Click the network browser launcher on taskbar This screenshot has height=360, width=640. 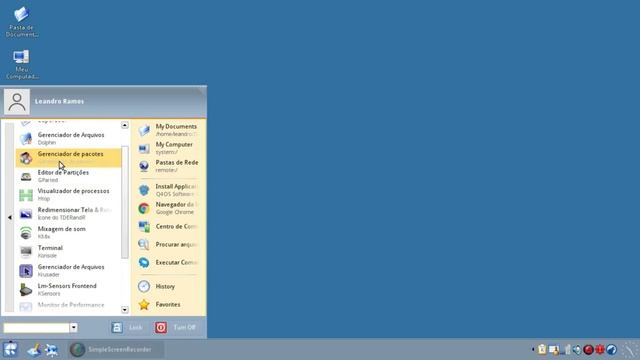pyautogui.click(x=51, y=350)
